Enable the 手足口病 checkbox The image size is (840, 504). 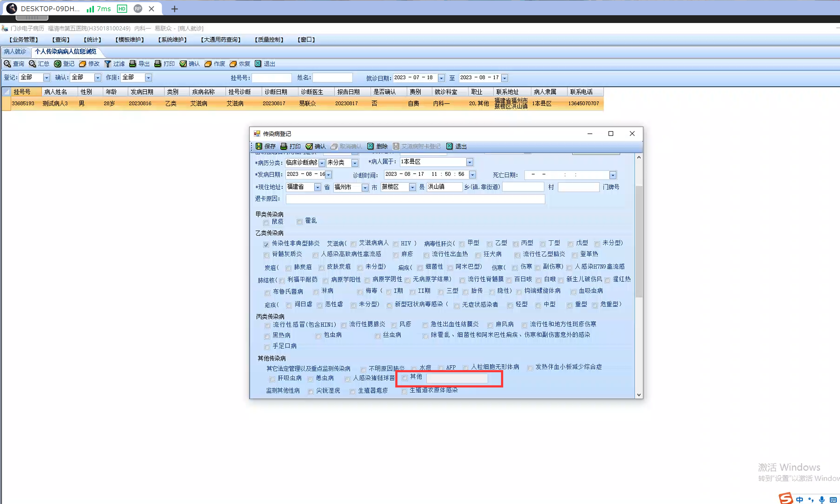[x=267, y=347]
